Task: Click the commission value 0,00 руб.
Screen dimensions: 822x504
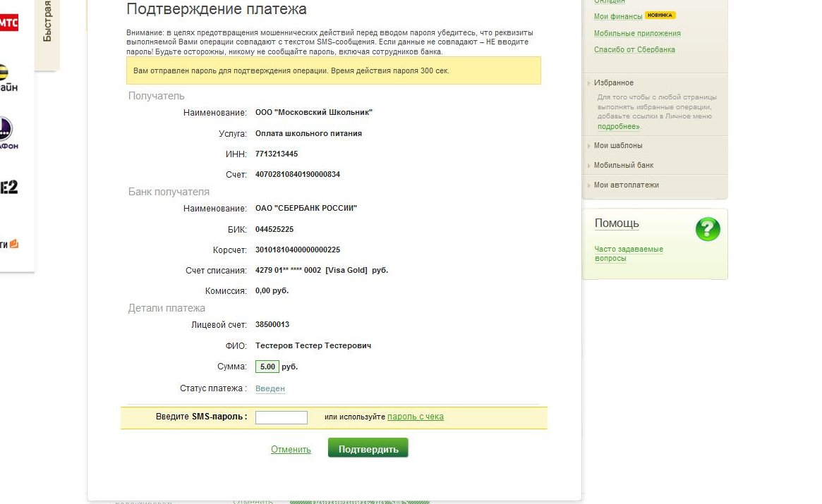Action: tap(272, 290)
